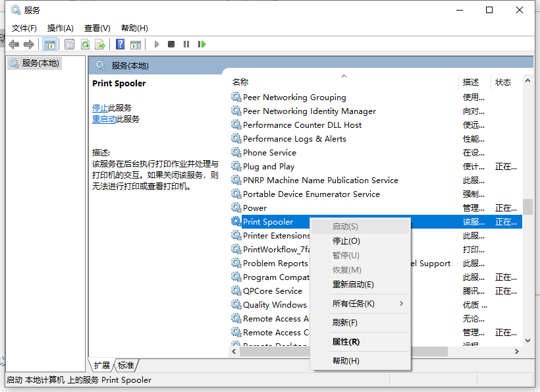This screenshot has width=540, height=392.
Task: Click the horizontal scrollbar left arrow
Action: coord(234,351)
